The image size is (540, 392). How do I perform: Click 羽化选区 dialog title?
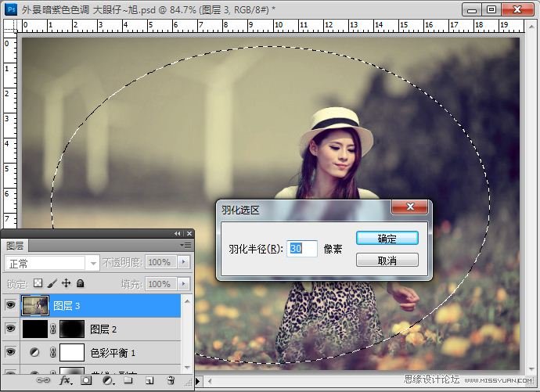240,210
